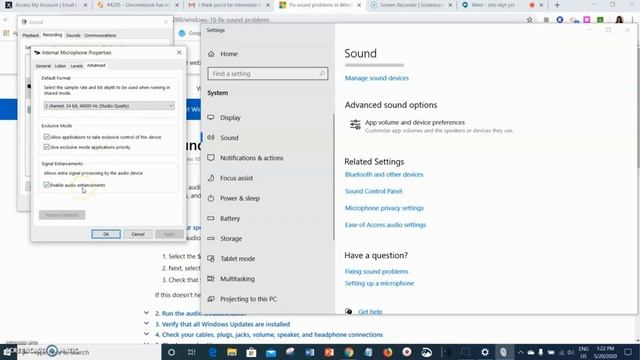Screen dimensions: 640x360
Task: Switch to Sounds tab in Sound window
Action: tap(73, 36)
